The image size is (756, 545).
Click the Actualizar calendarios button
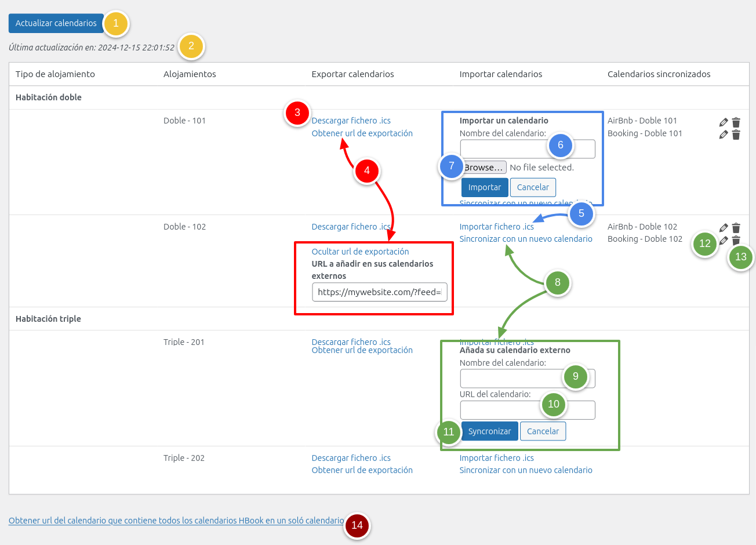56,23
